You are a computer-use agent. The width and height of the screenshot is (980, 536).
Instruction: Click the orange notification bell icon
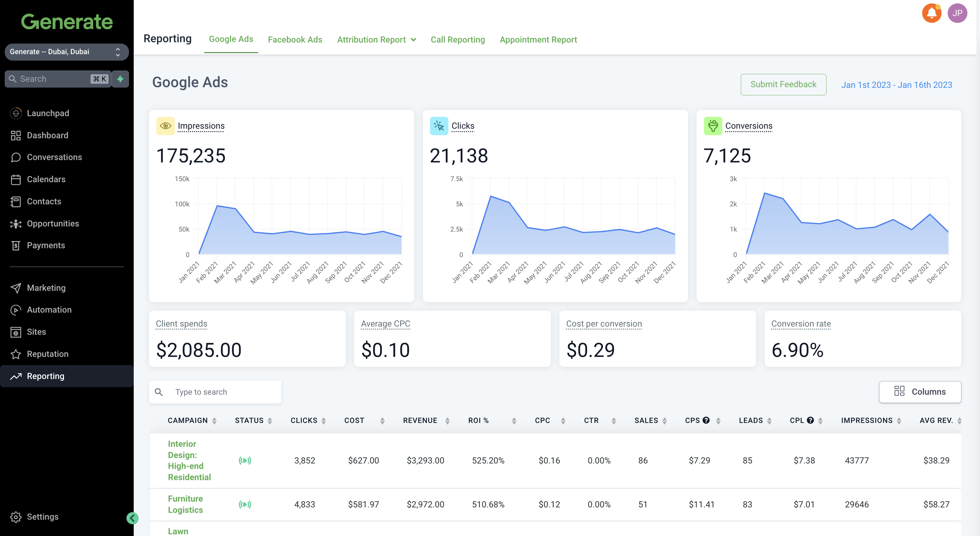(931, 13)
